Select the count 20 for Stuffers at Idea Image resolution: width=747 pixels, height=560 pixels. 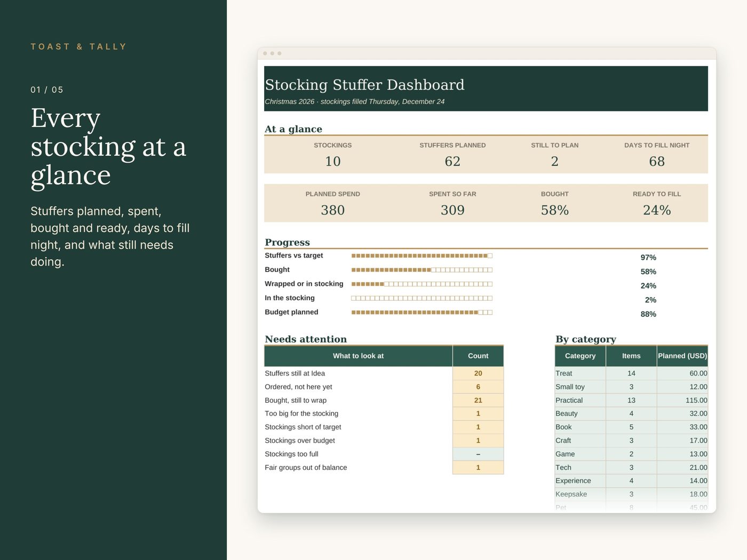pos(478,373)
